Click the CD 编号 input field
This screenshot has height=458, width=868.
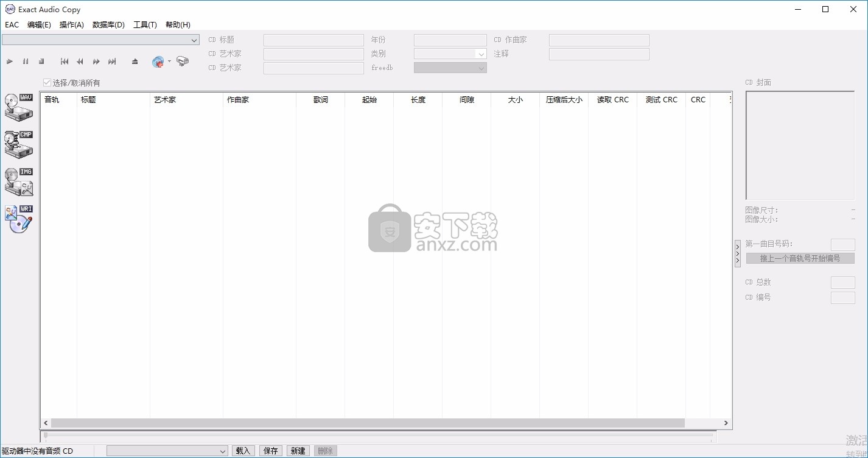pos(843,298)
